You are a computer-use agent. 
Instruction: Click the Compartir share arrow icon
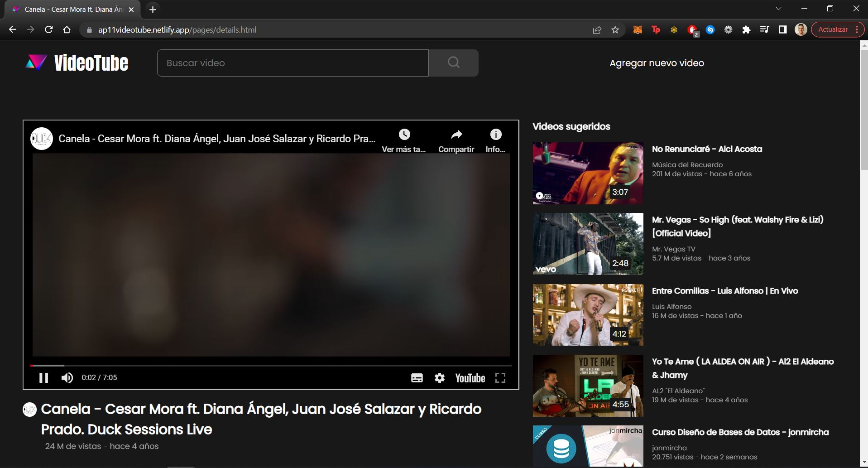(x=456, y=135)
